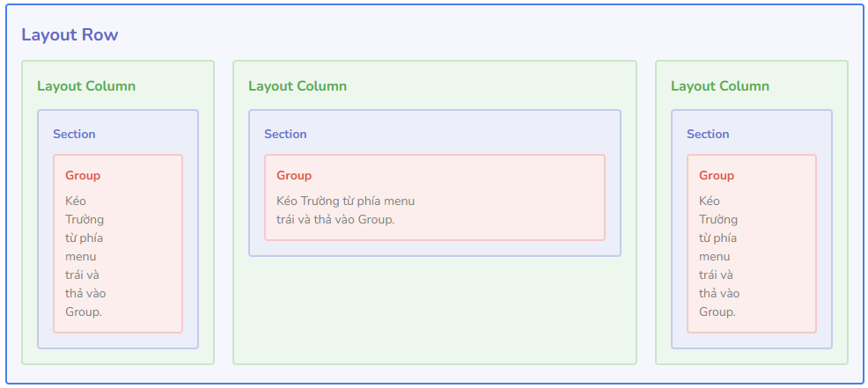Select the Group label in the right column
The width and height of the screenshot is (868, 388).
[717, 175]
